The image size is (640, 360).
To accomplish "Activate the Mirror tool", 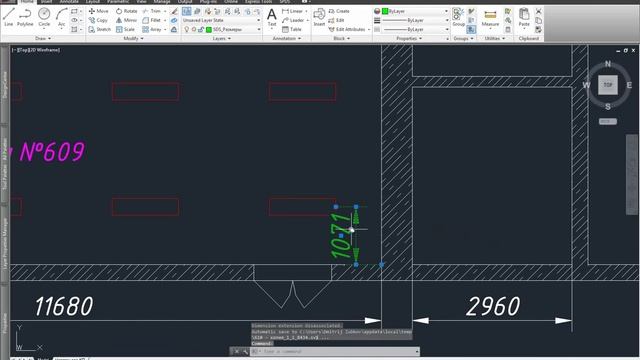I will [x=127, y=20].
